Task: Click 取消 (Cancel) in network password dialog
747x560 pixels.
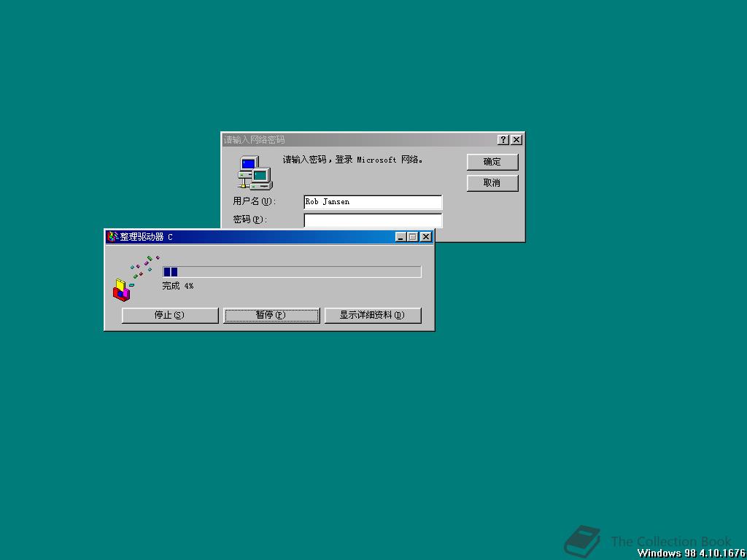Action: pos(492,183)
